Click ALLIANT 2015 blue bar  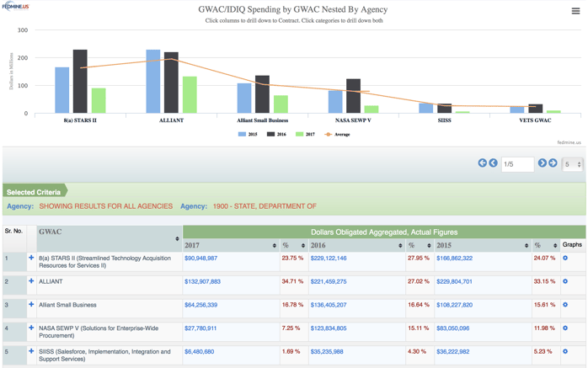[x=153, y=82]
